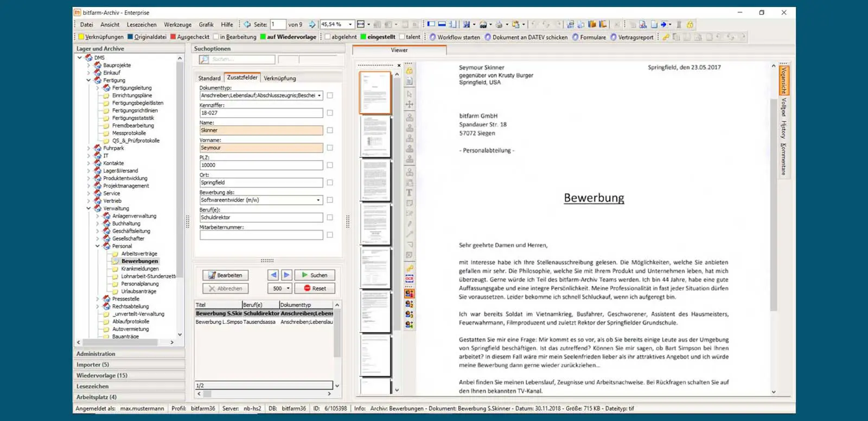Click the document page icon in viewer toolbar
The height and width of the screenshot is (421, 868).
click(410, 81)
